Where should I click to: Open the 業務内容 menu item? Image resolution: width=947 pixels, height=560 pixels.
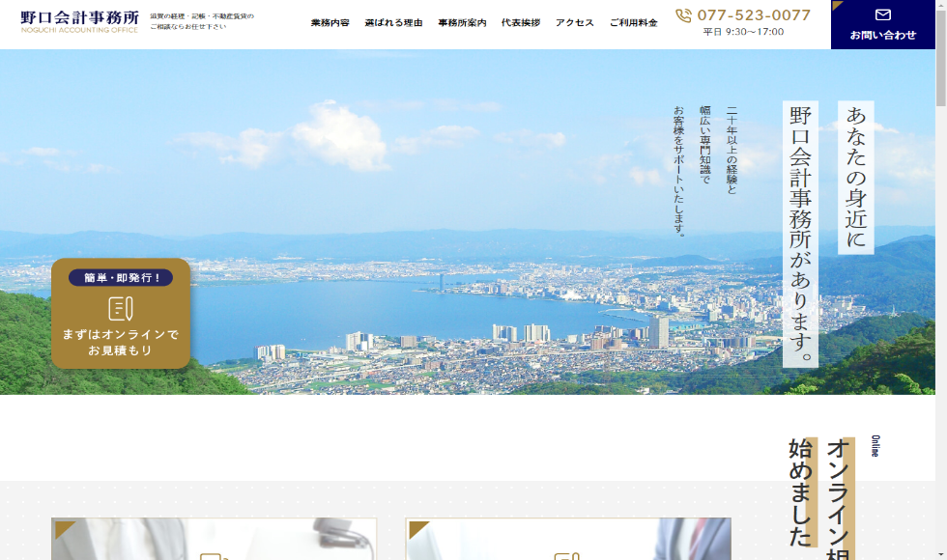click(330, 23)
